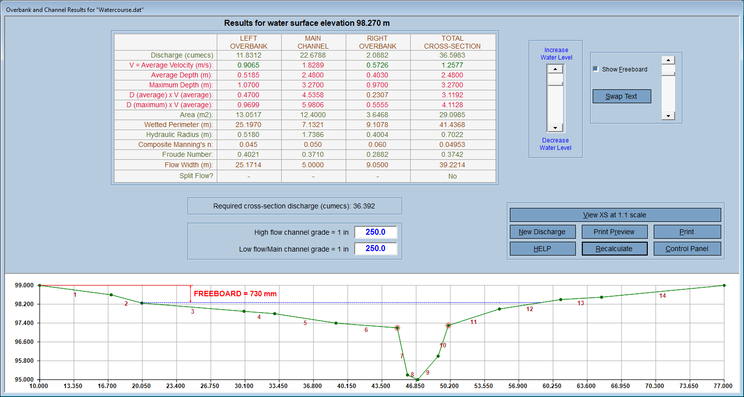The width and height of the screenshot is (744, 397).
Task: Select the right bank circled marker point
Action: coord(448,325)
